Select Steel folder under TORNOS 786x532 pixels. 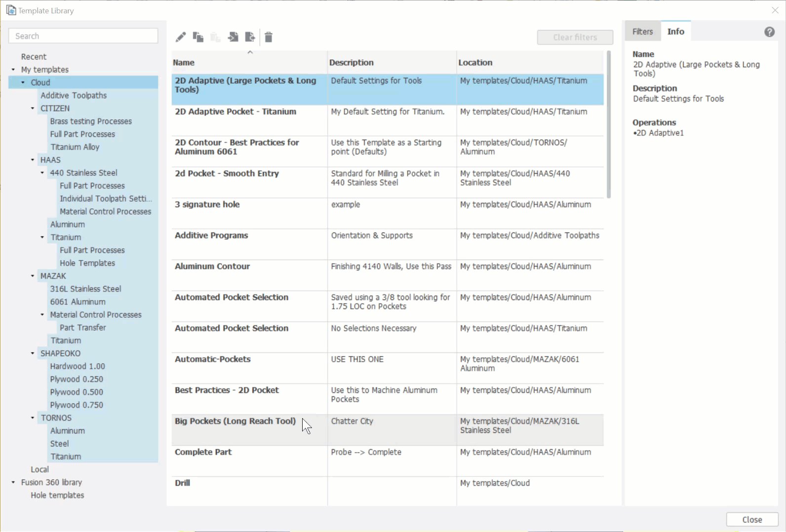click(x=59, y=444)
